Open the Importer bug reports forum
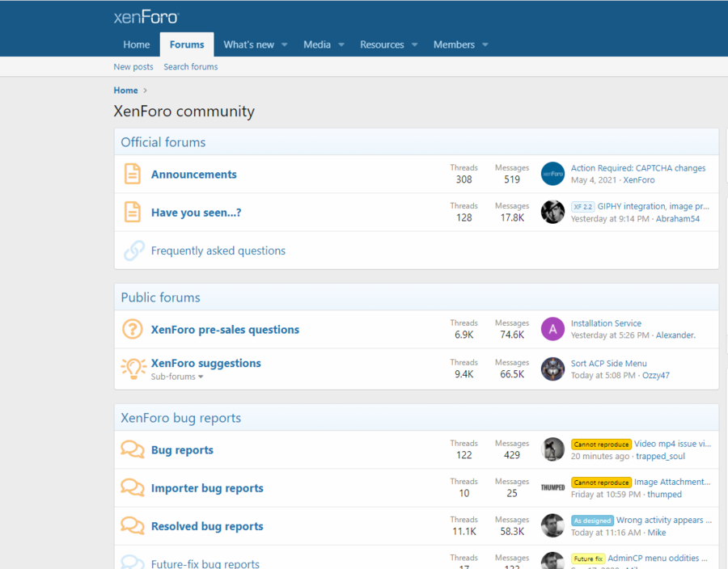Image resolution: width=728 pixels, height=569 pixels. (x=207, y=488)
